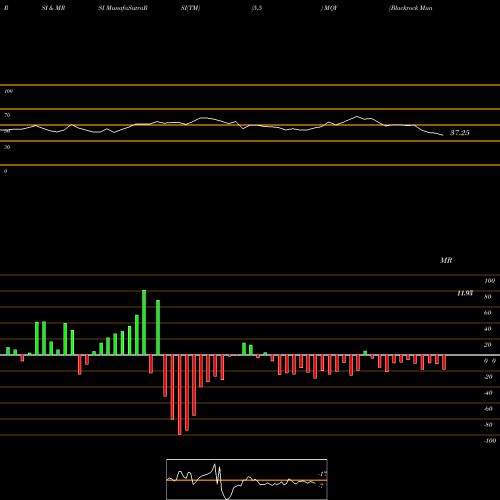500x500 pixels.
Task: Click the 80 label on the MR axis
Action: (x=488, y=297)
